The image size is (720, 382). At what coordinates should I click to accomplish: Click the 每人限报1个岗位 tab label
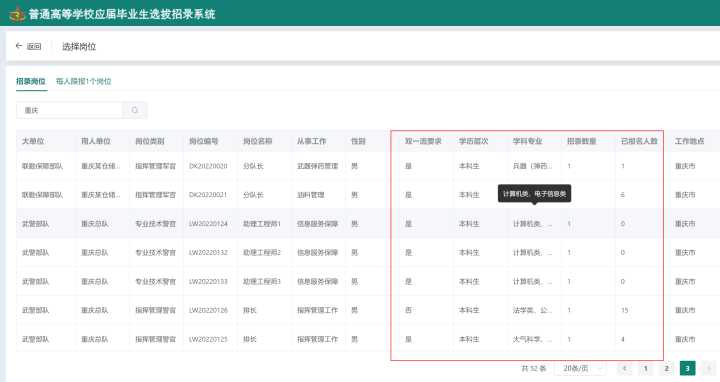[x=84, y=81]
